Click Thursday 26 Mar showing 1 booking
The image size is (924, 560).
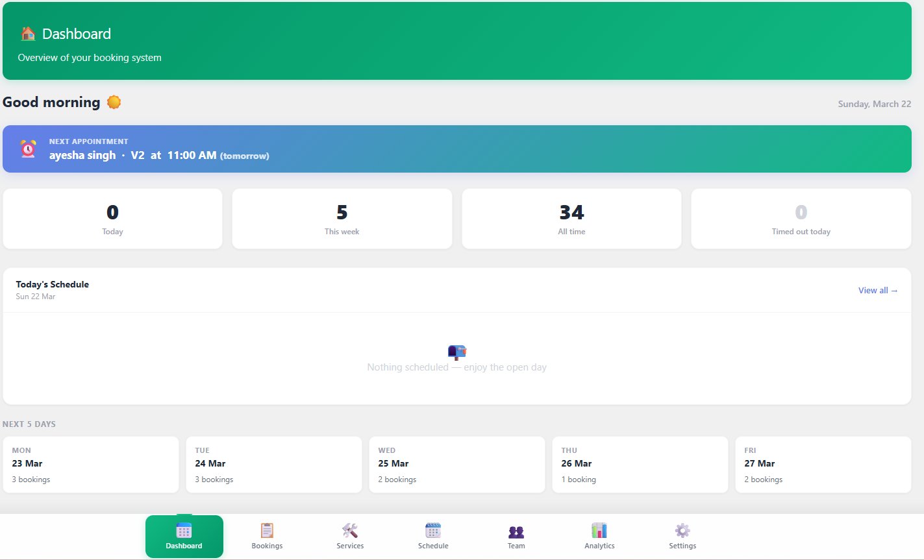click(x=640, y=464)
